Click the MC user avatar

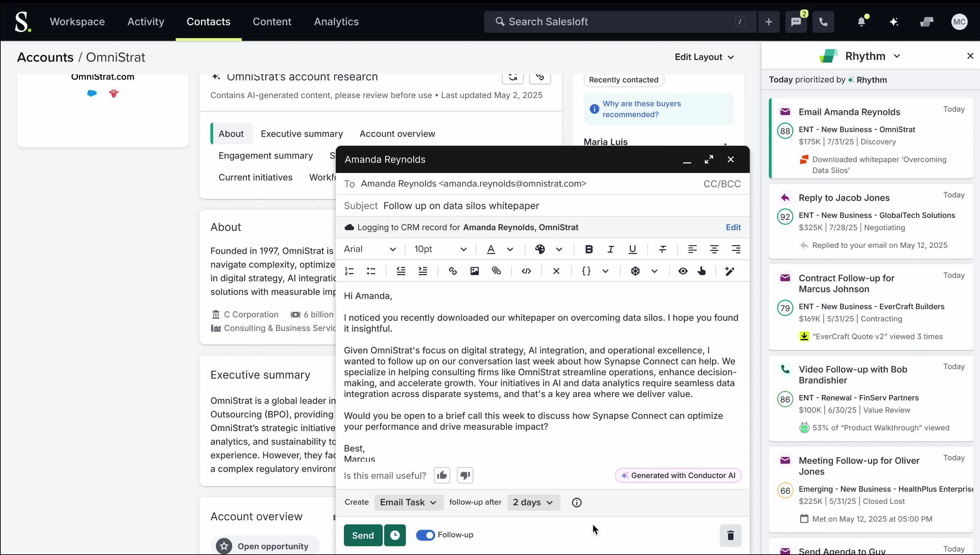tap(959, 22)
